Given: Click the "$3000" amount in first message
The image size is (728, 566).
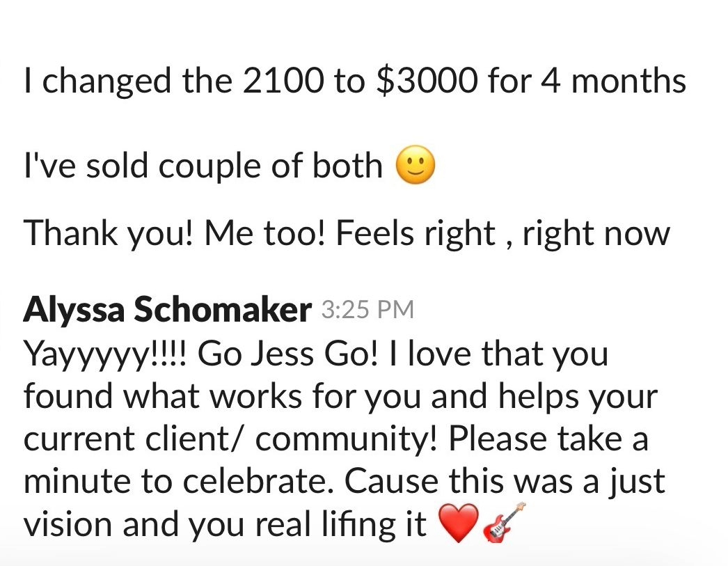Looking at the screenshot, I should [x=427, y=82].
